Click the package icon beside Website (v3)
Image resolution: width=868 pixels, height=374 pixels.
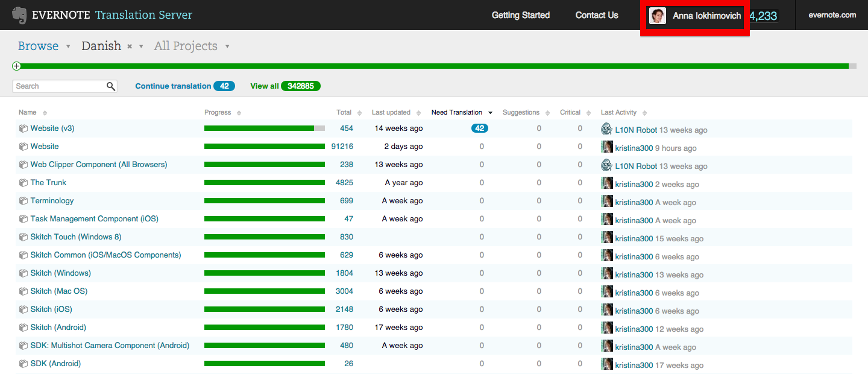pos(23,128)
